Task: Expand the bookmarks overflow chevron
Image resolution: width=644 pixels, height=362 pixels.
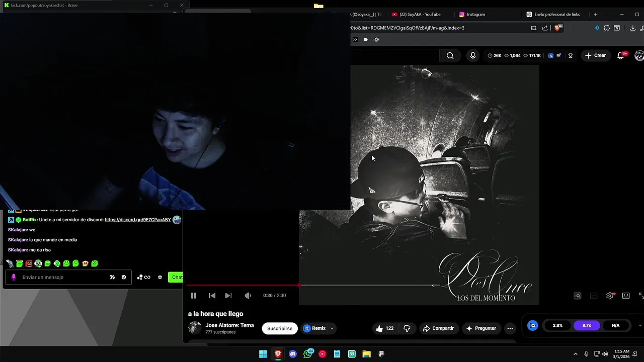Action: click(x=355, y=40)
